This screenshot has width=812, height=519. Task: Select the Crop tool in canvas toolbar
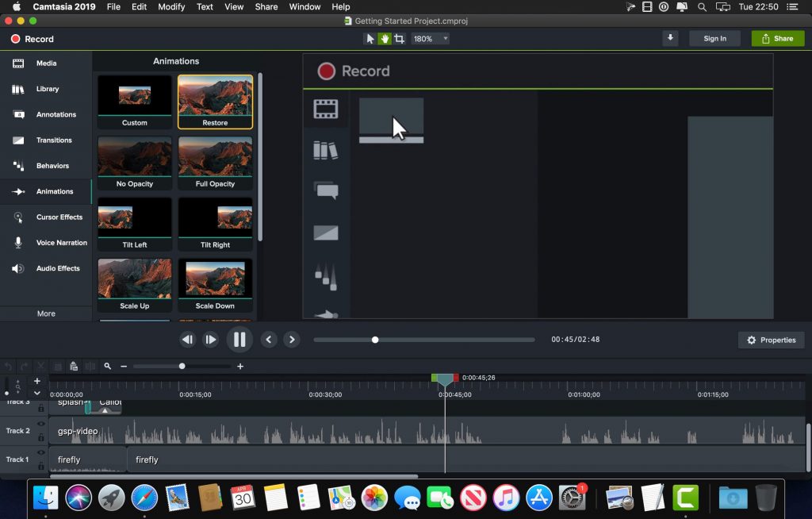400,38
